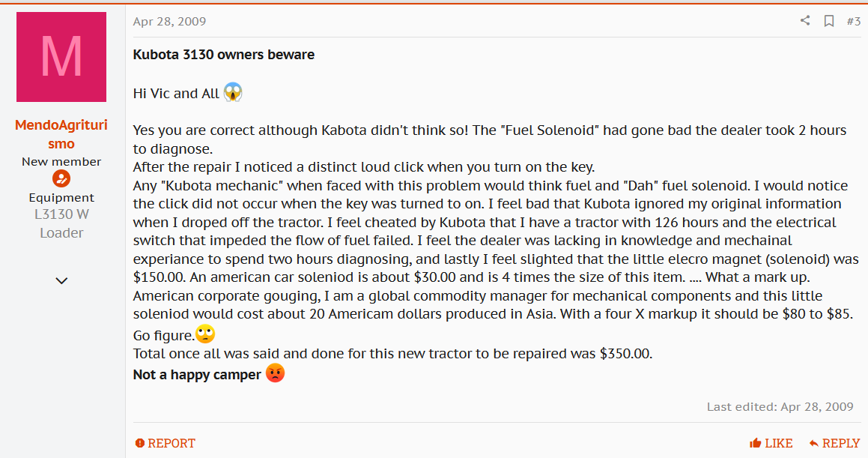Click the 'L3130 W Loader' equipment text
The width and height of the screenshot is (868, 458).
[61, 223]
